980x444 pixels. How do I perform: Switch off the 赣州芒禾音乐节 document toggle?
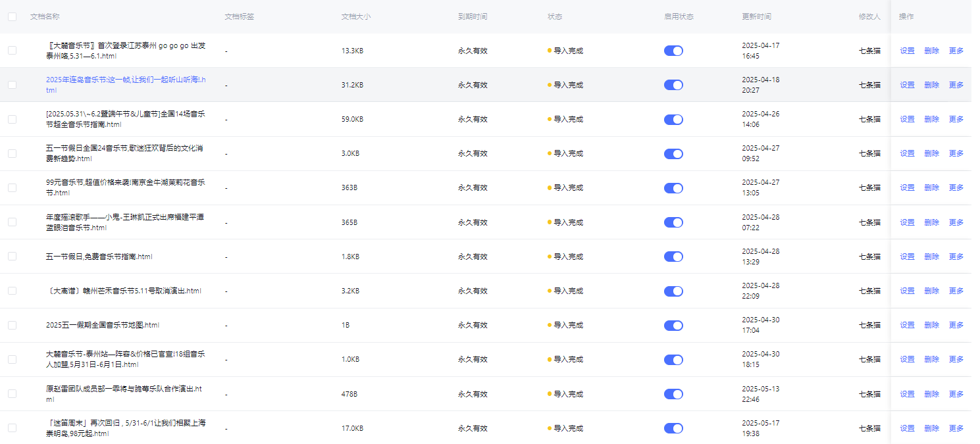673,291
